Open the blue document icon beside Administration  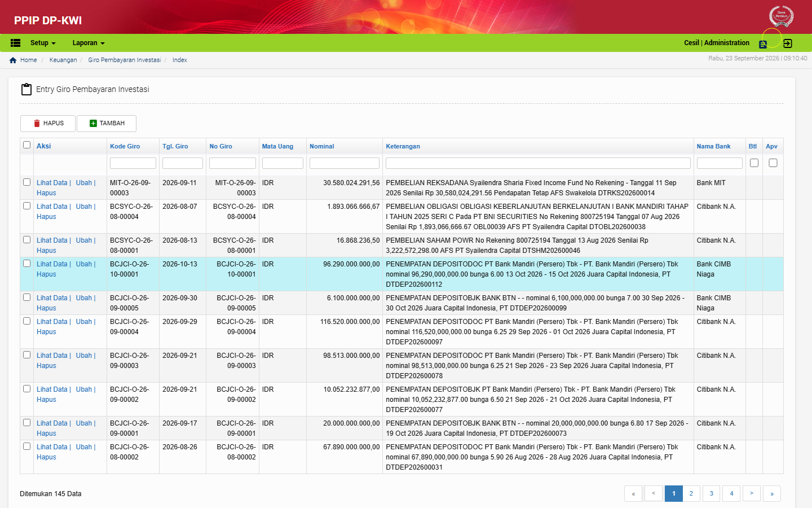[x=763, y=44]
